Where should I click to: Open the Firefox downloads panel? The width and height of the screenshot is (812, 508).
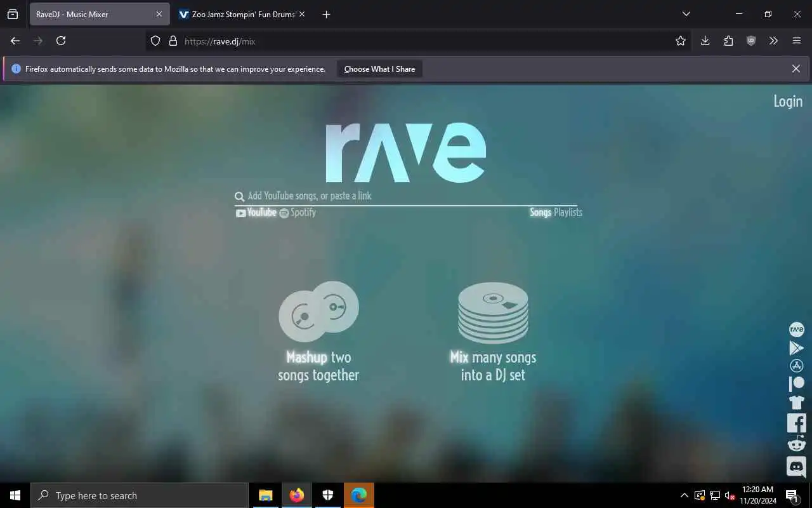click(705, 41)
